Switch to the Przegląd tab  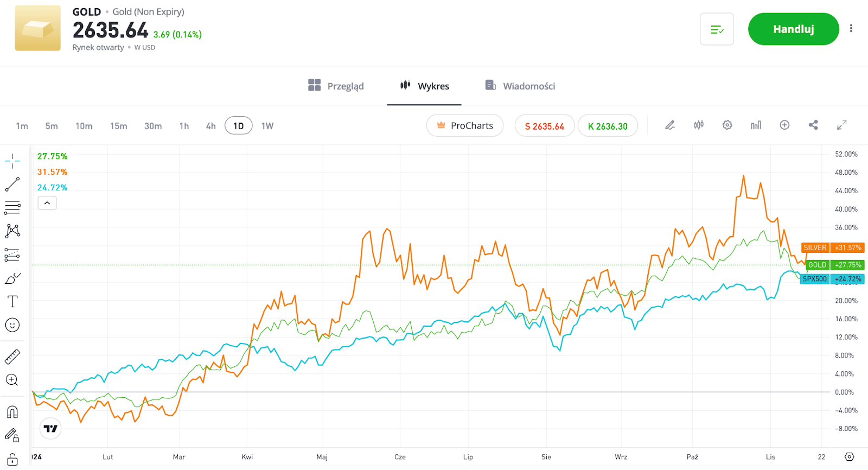point(336,86)
